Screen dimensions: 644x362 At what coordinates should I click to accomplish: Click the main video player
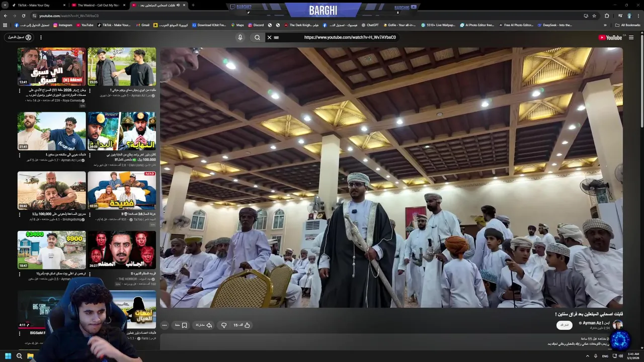pyautogui.click(x=391, y=177)
